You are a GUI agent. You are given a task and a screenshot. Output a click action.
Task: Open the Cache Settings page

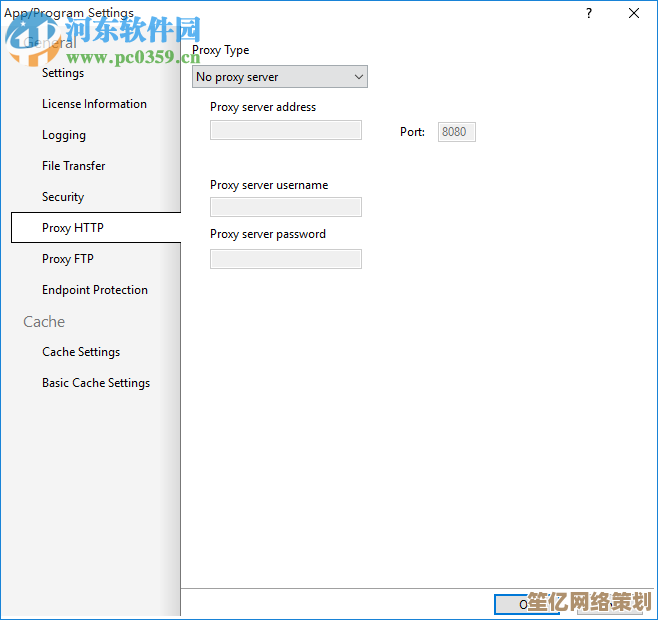click(81, 352)
